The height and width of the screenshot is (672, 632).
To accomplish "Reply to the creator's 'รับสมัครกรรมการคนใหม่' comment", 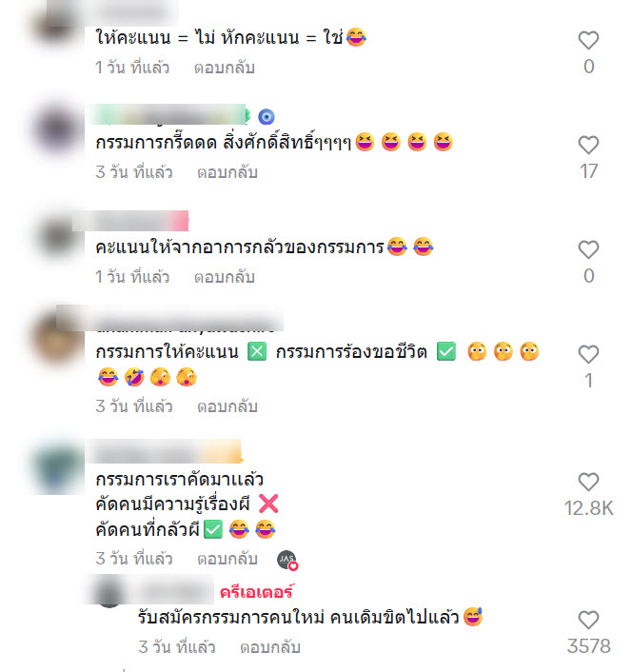I will [270, 647].
